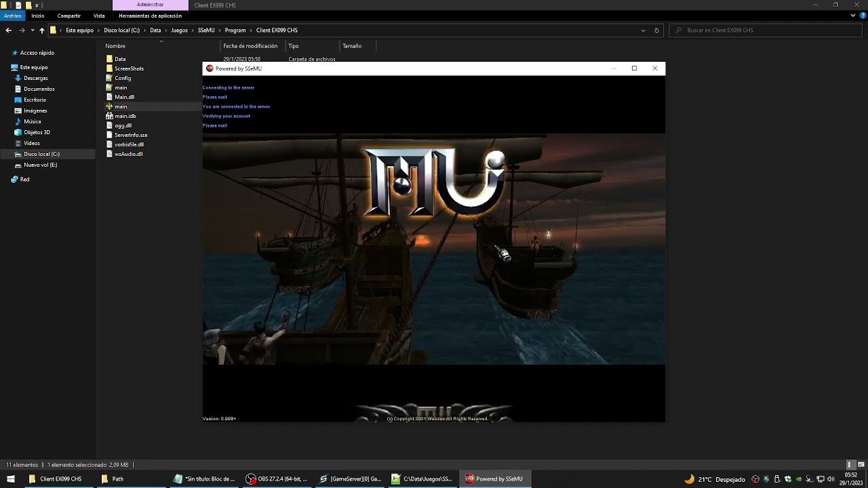Open the quick access toolbar customize dropdown

point(37,5)
